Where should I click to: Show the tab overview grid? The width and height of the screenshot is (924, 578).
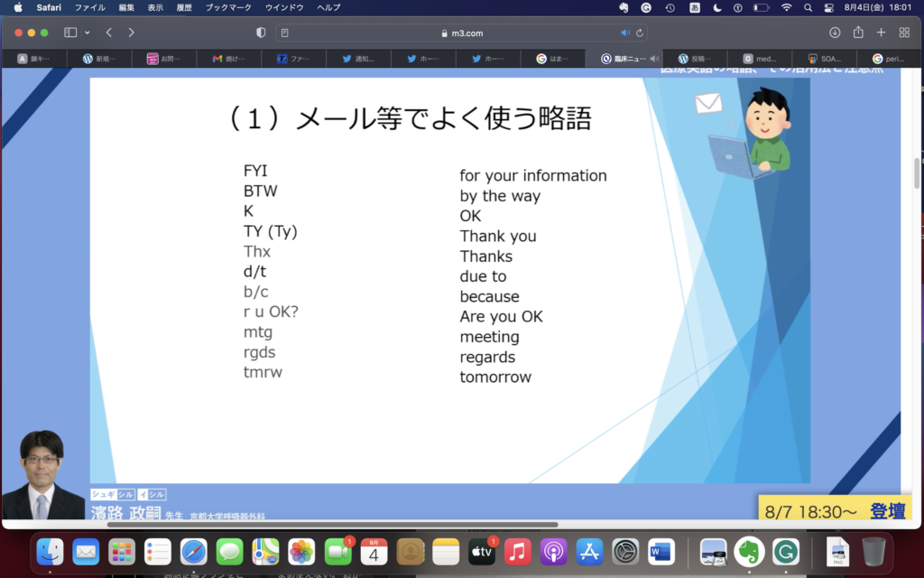(x=904, y=33)
